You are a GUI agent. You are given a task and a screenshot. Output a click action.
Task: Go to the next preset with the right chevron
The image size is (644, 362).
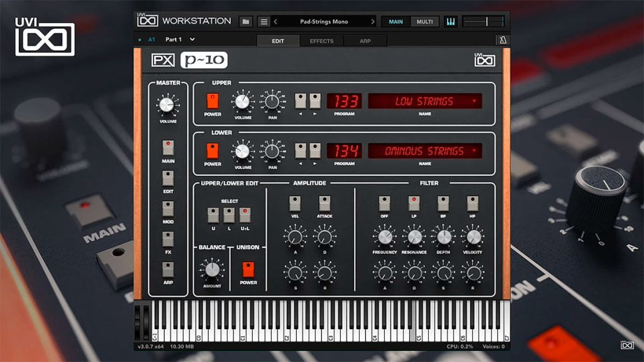pos(372,22)
